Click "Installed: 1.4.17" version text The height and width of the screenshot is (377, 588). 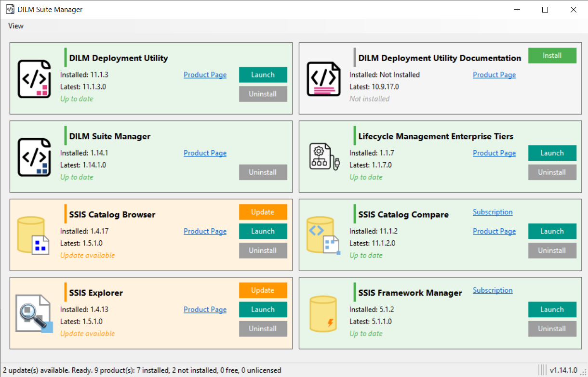tap(84, 231)
